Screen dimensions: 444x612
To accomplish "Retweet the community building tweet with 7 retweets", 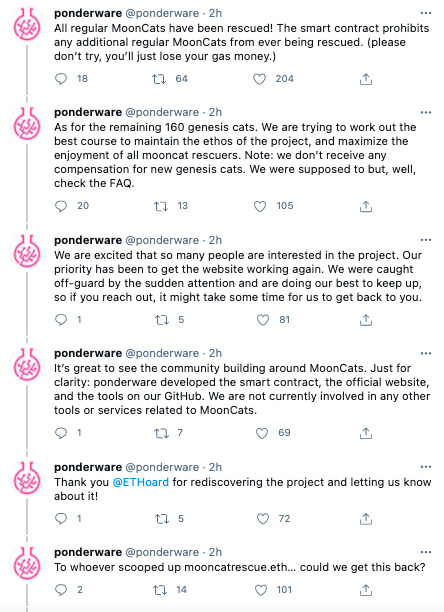I will (161, 433).
